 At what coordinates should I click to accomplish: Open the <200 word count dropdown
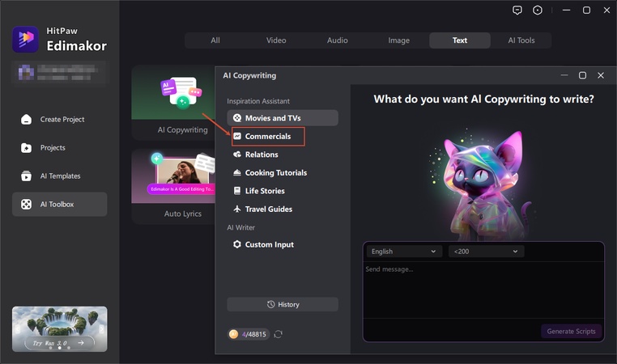pos(486,252)
